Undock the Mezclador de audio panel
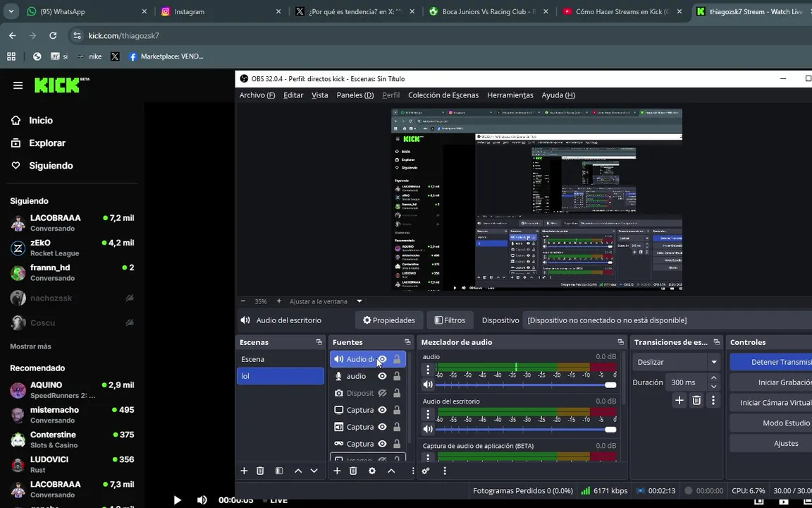The image size is (812, 508). (x=620, y=342)
